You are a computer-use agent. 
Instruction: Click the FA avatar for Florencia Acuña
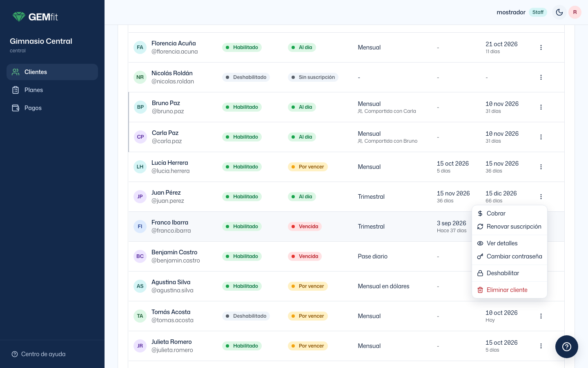140,47
